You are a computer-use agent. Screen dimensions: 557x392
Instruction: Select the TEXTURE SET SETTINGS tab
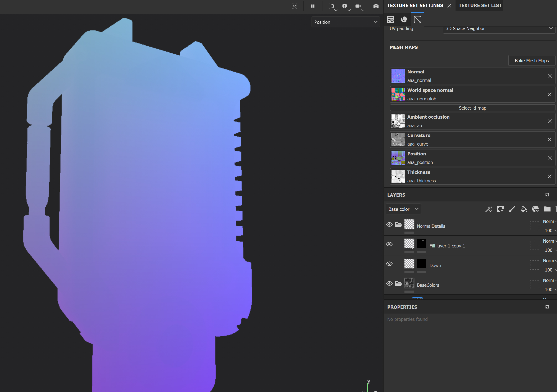pos(415,5)
